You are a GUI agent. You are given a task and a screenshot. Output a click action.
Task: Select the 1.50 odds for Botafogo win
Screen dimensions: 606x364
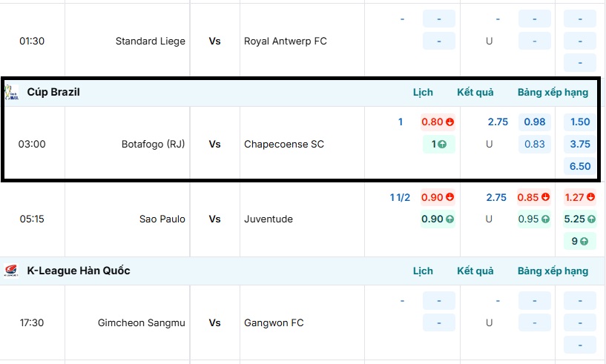click(x=579, y=122)
